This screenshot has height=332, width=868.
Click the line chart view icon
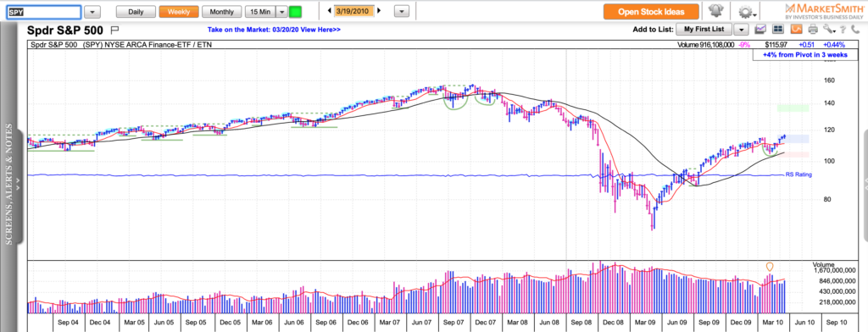click(x=760, y=30)
